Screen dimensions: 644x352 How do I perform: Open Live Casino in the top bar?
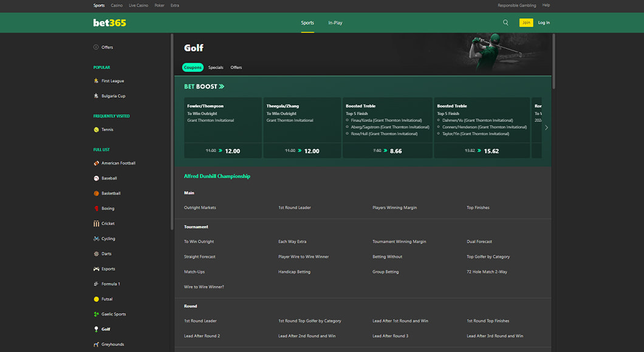(x=139, y=5)
